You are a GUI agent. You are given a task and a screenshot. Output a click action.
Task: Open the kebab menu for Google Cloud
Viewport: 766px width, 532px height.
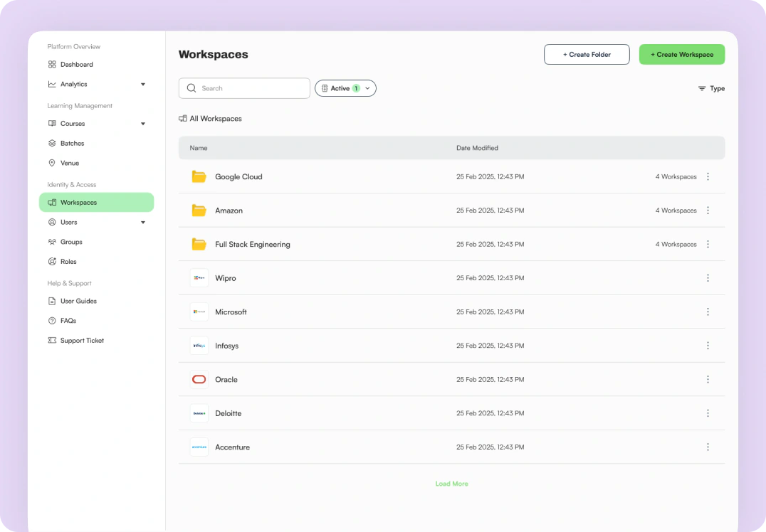coord(708,176)
